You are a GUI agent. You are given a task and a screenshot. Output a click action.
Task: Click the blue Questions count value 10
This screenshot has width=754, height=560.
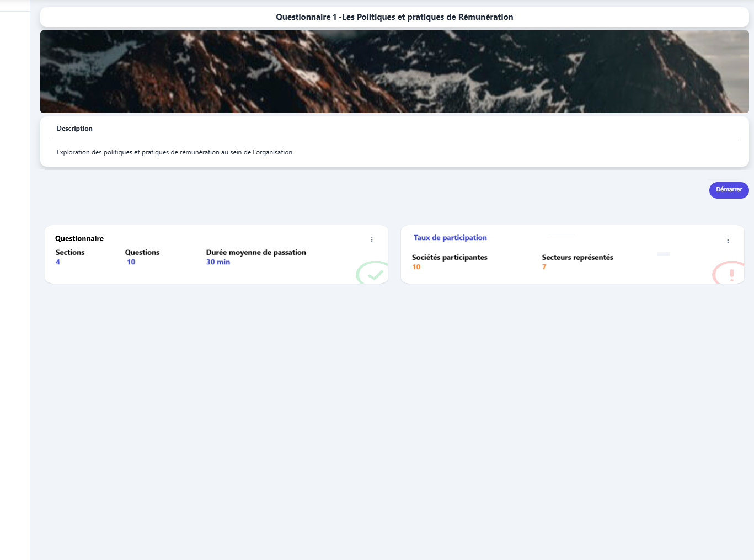(x=131, y=262)
